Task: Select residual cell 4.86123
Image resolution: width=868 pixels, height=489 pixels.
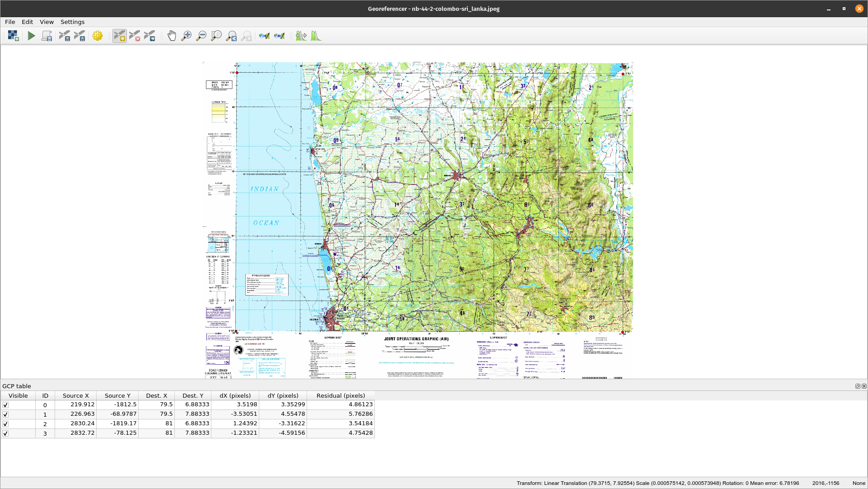Action: click(x=341, y=405)
